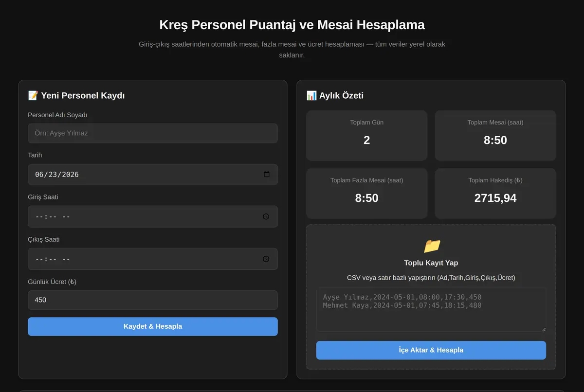Screen dimensions: 584x392
Task: Select the Toplam Mesai (saat) card
Action: click(495, 135)
